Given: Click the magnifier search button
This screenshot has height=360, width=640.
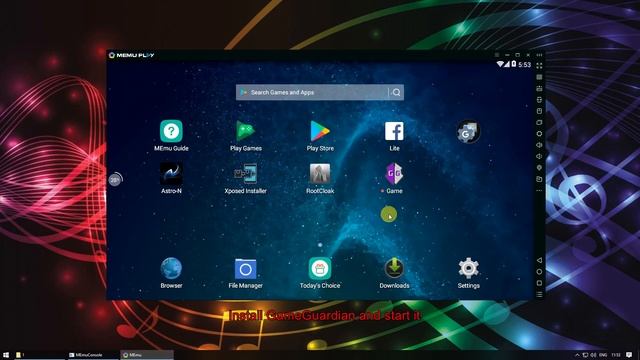Looking at the screenshot, I should pyautogui.click(x=396, y=93).
